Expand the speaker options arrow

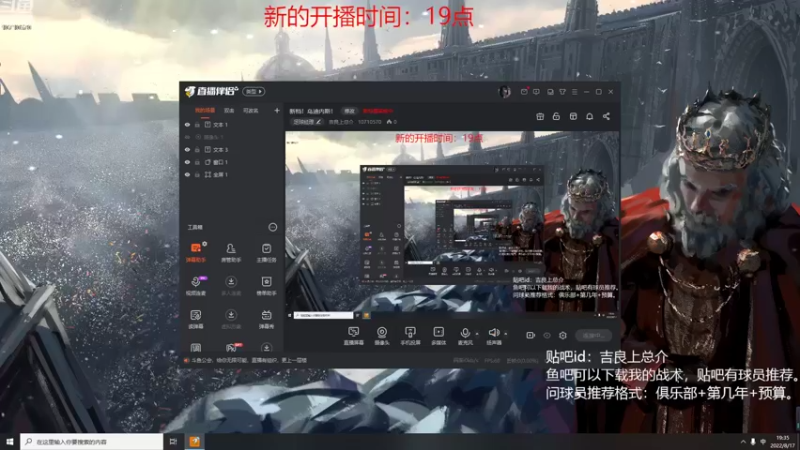tap(506, 334)
